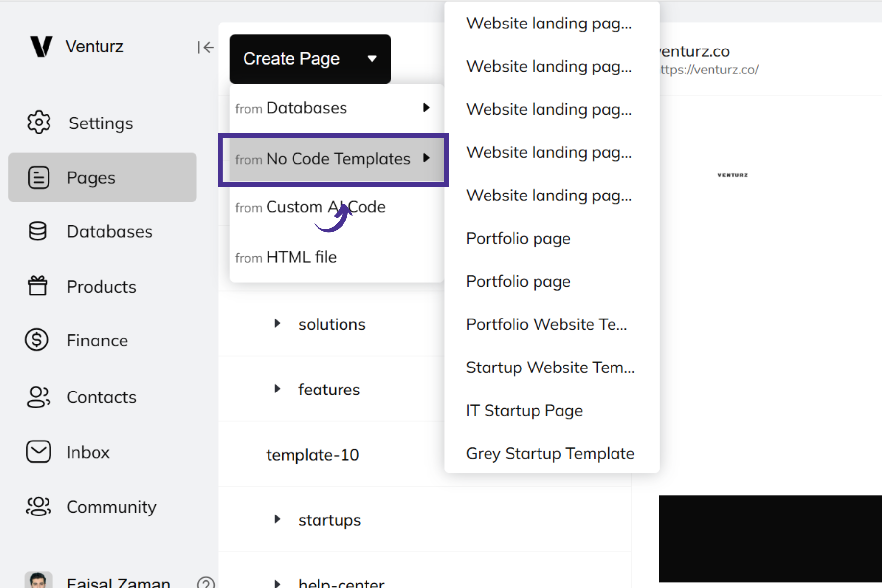The height and width of the screenshot is (588, 882).
Task: Expand the solutions page folder
Action: (x=277, y=323)
